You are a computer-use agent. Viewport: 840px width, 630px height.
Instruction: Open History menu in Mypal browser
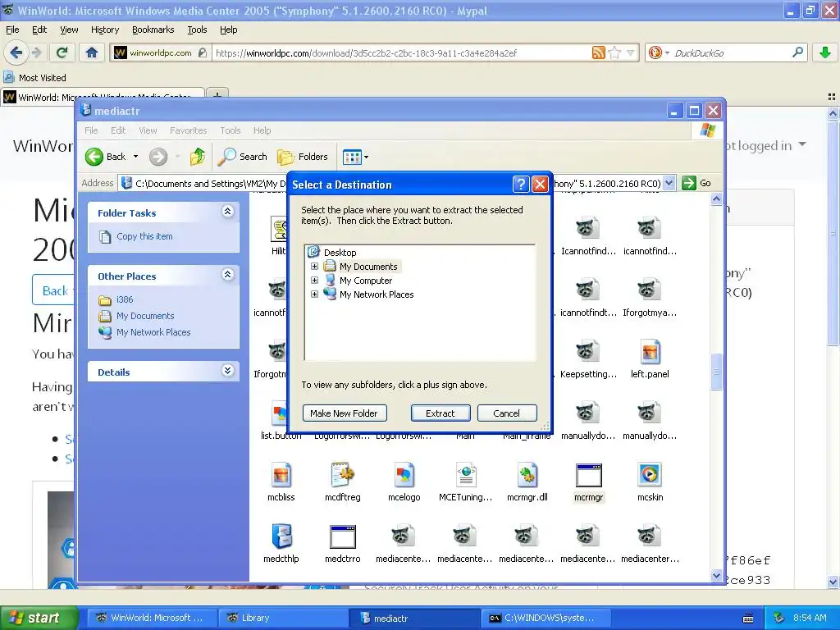[105, 30]
